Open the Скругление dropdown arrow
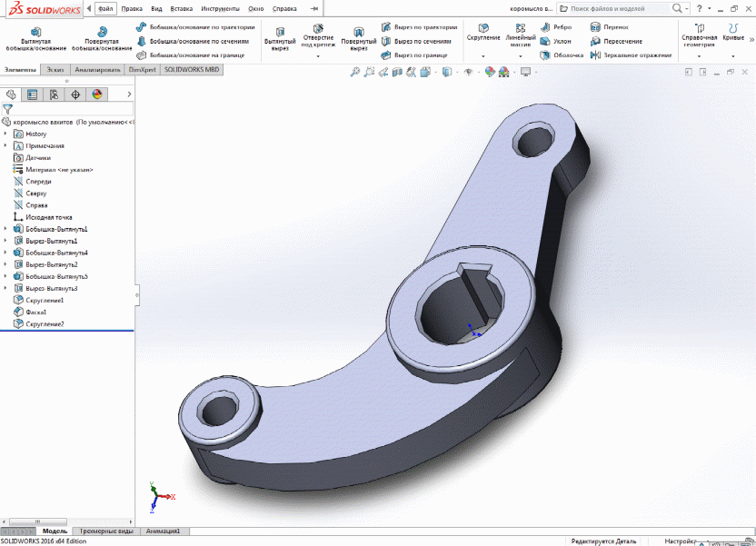The width and height of the screenshot is (756, 546). click(482, 56)
